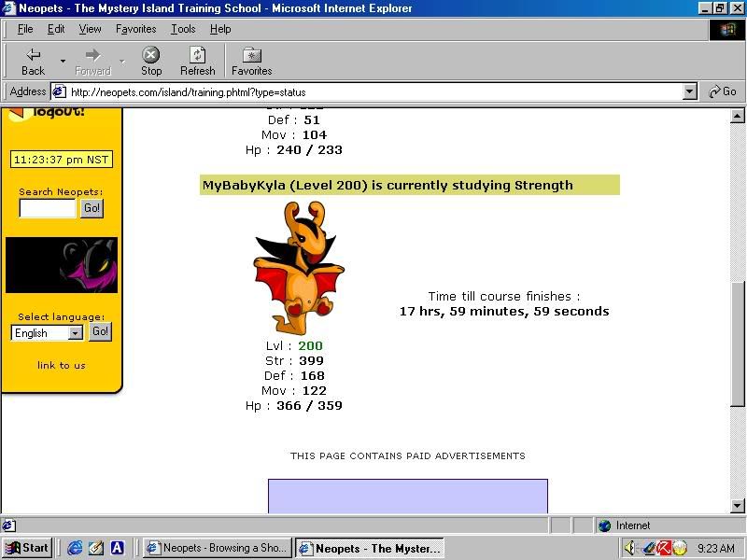Click the Back arrow toolbar button

[x=33, y=62]
